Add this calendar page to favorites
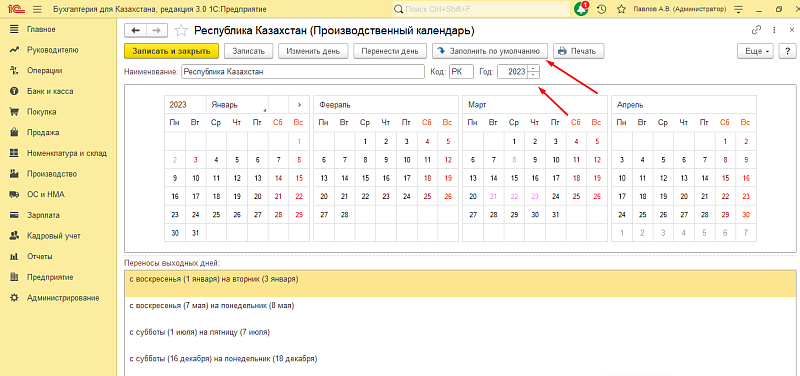Viewport: 800px width, 376px height. click(x=181, y=31)
